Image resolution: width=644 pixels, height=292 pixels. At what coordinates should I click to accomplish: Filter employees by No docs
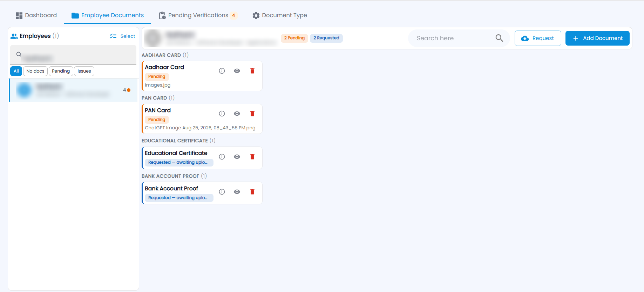coord(35,71)
